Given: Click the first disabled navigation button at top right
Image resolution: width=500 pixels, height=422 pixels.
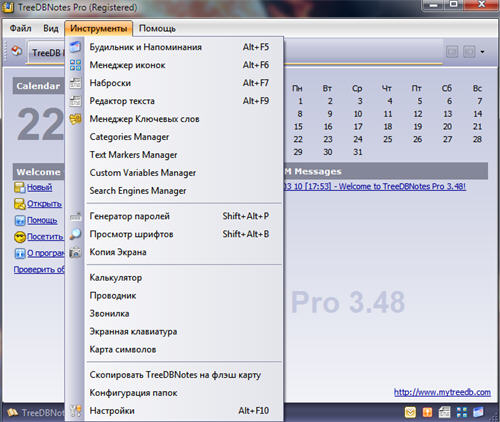Looking at the screenshot, I should [452, 52].
